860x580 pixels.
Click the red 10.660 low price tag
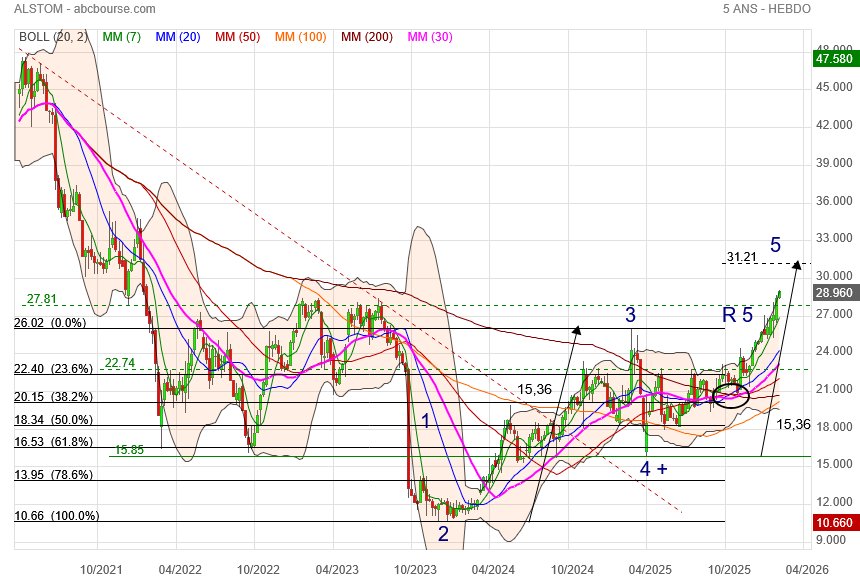834,523
